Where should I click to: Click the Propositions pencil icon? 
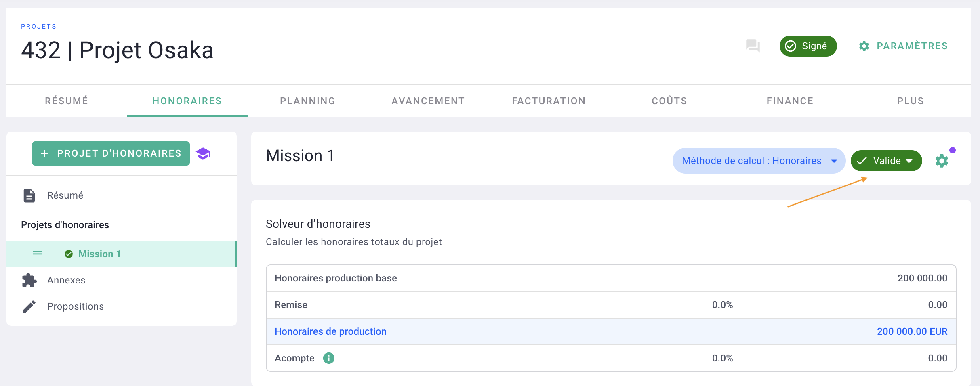(29, 306)
